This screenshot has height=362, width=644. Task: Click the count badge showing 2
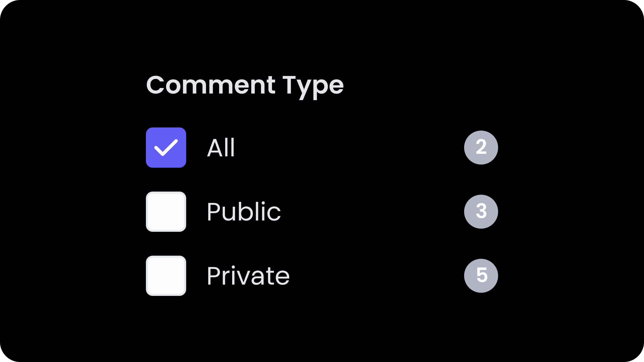pyautogui.click(x=481, y=148)
